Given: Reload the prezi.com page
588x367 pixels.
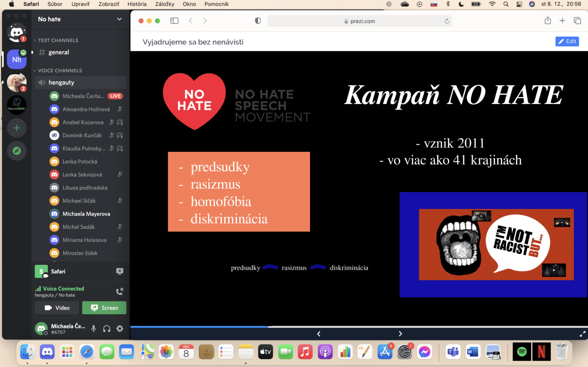Looking at the screenshot, I should pyautogui.click(x=447, y=21).
